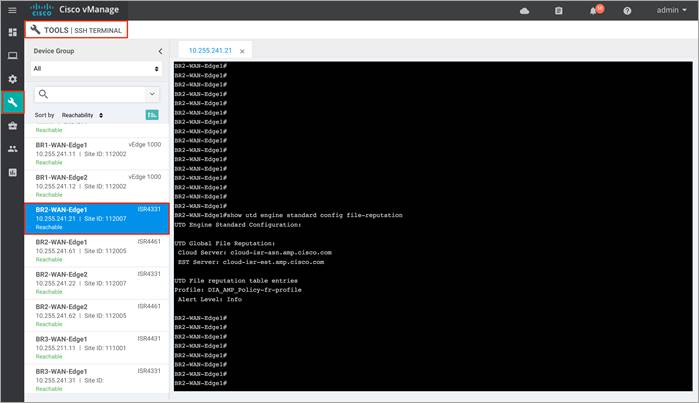Open the Configuration gear in sidebar
The width and height of the screenshot is (699, 403).
12,79
